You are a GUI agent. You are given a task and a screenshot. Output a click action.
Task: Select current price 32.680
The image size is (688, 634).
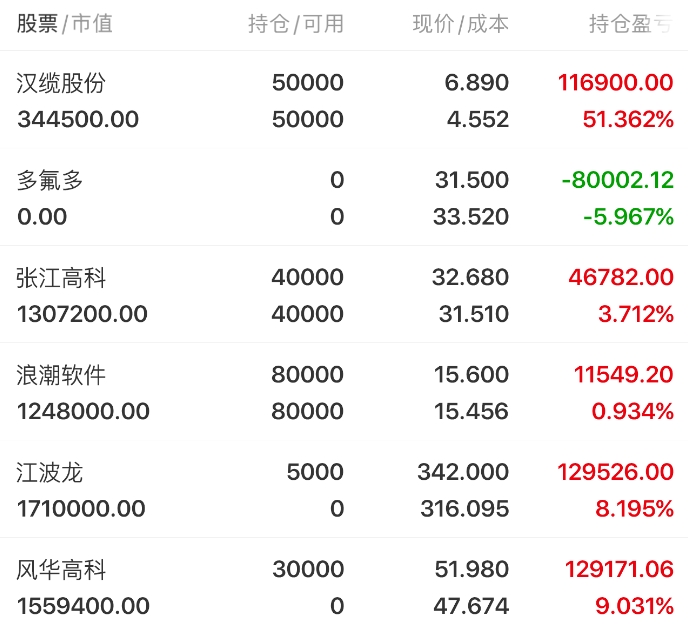(470, 277)
